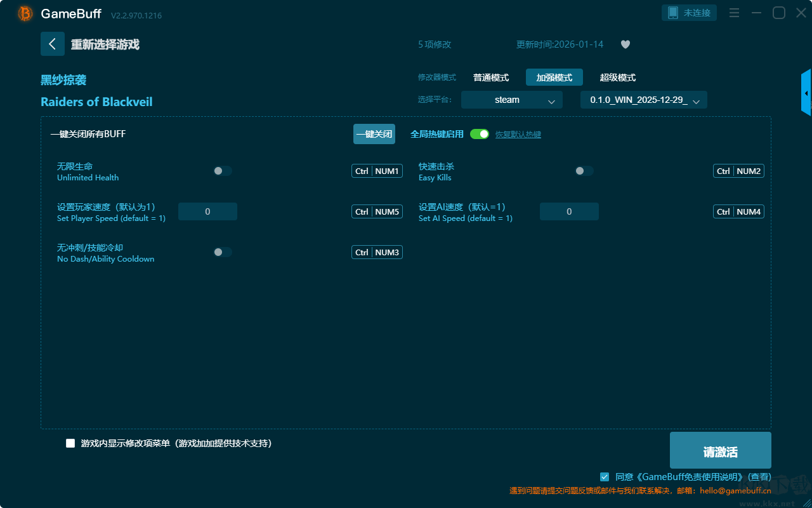812x508 pixels.
Task: Expand the game version dropdown
Action: click(x=643, y=100)
